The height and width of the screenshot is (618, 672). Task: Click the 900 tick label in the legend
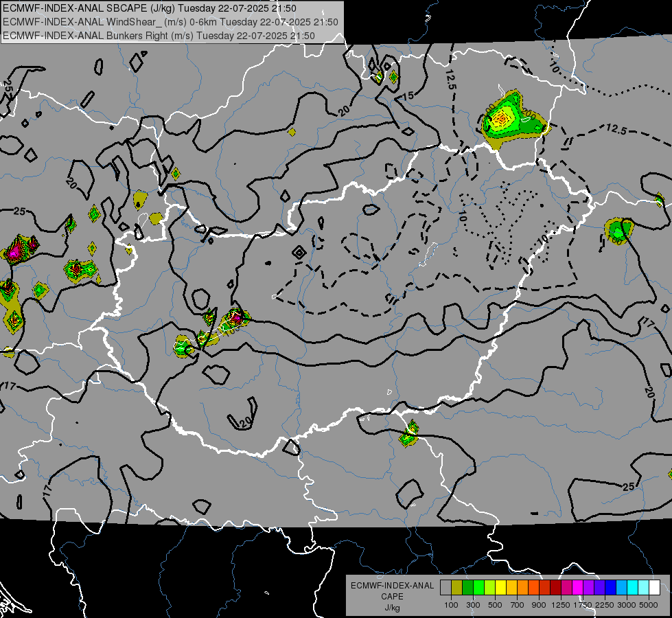click(x=539, y=605)
